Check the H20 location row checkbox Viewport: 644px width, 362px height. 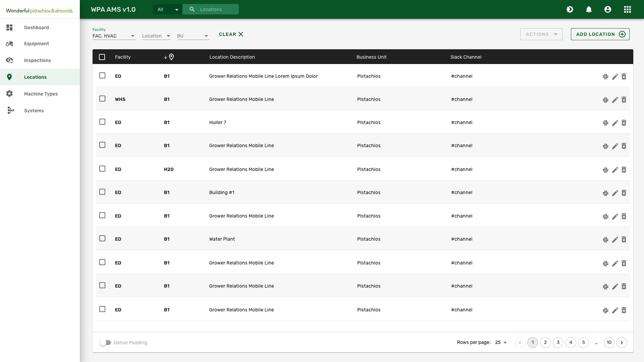coord(102,169)
